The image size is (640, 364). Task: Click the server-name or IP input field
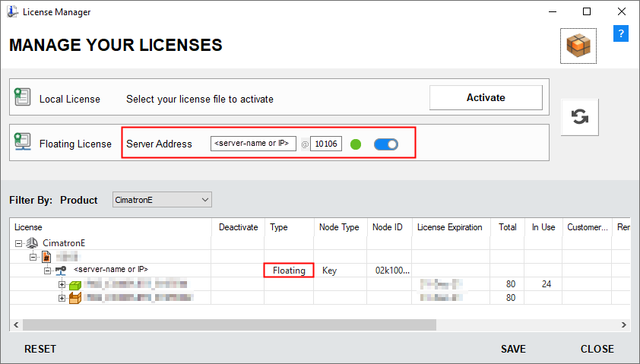(x=253, y=144)
